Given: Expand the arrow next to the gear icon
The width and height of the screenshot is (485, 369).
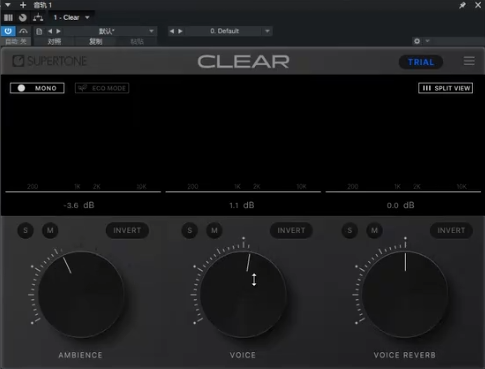Looking at the screenshot, I should pyautogui.click(x=427, y=41).
